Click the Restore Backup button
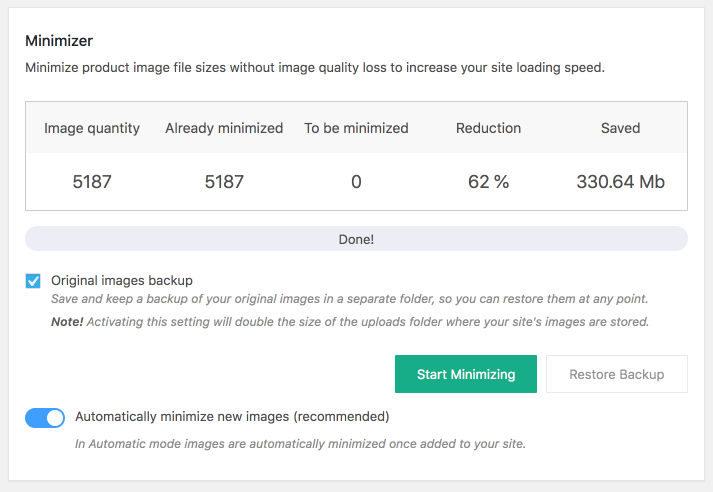 tap(616, 374)
